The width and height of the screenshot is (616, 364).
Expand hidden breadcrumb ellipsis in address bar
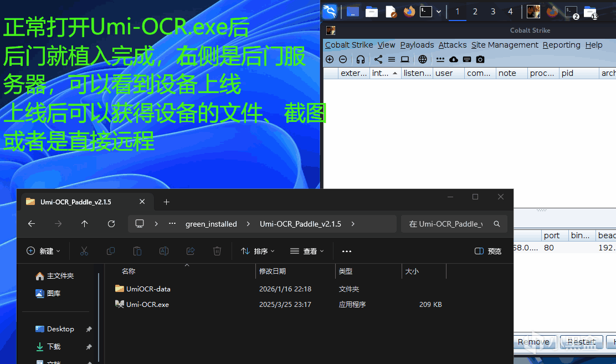[x=172, y=223]
